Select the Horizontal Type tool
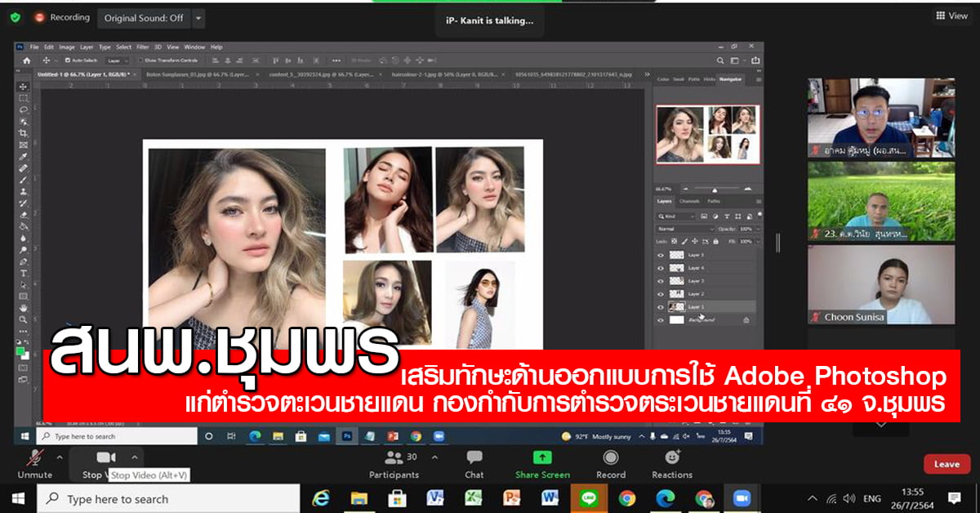 [x=24, y=273]
